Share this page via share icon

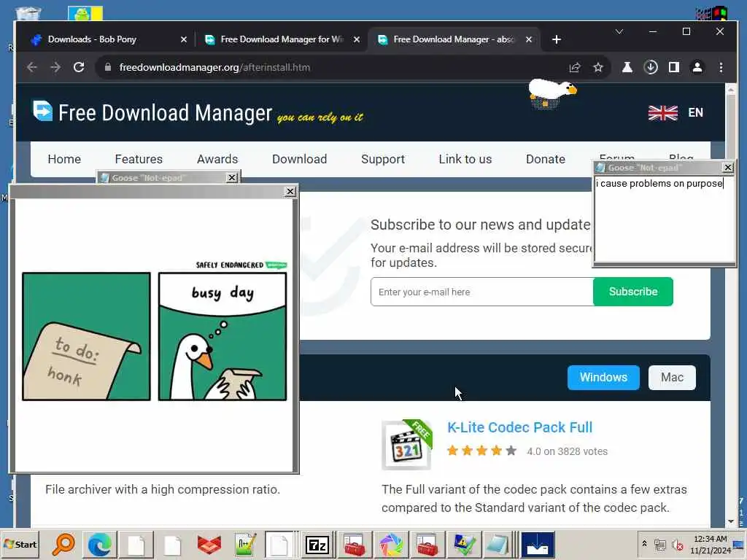pos(575,67)
